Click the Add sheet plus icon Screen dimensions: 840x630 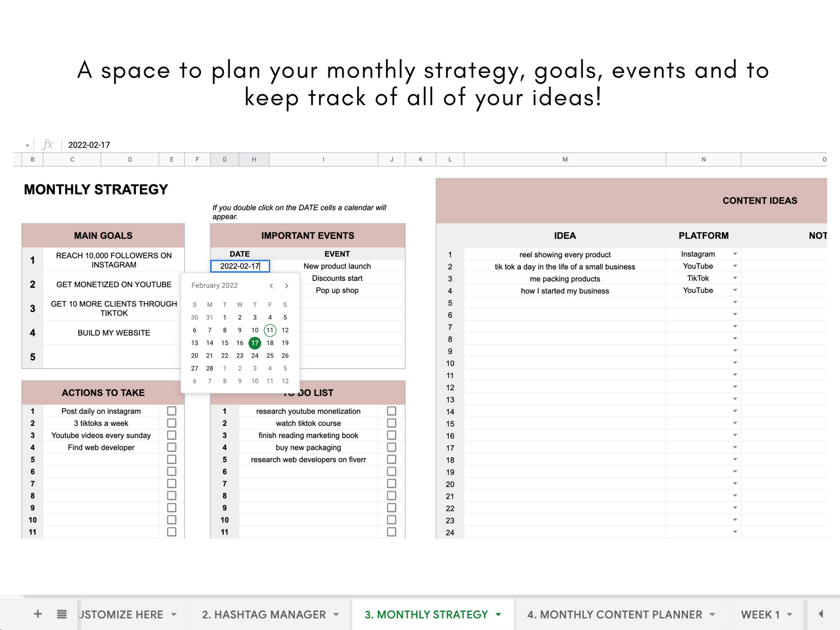37,614
